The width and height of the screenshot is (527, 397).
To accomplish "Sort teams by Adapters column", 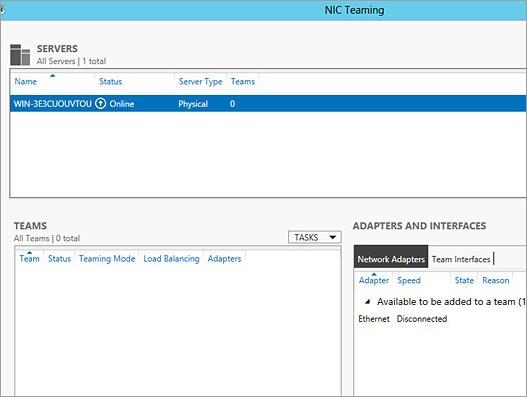I will point(224,259).
